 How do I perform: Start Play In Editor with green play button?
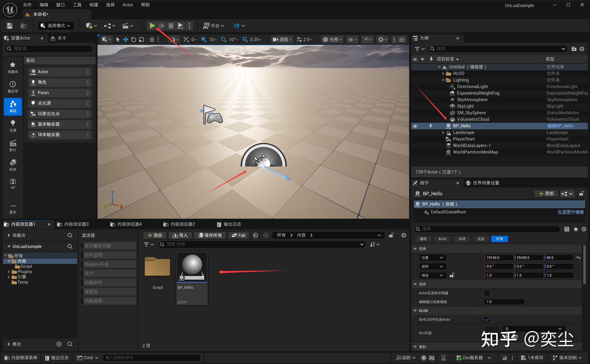pyautogui.click(x=152, y=26)
